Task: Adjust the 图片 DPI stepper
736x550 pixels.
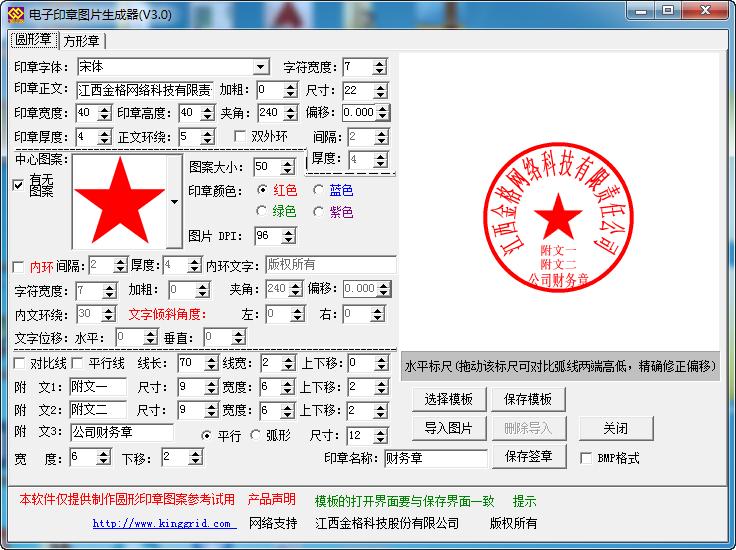Action: tap(287, 236)
